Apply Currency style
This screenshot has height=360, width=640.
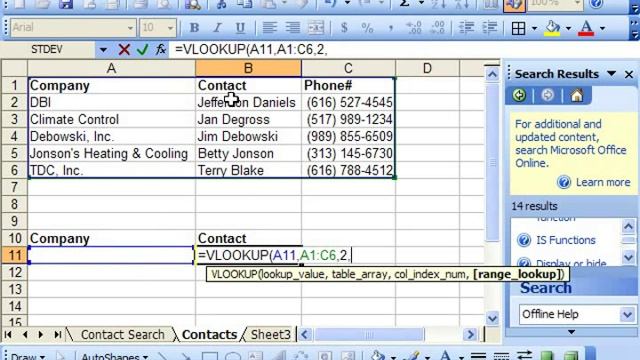point(344,28)
